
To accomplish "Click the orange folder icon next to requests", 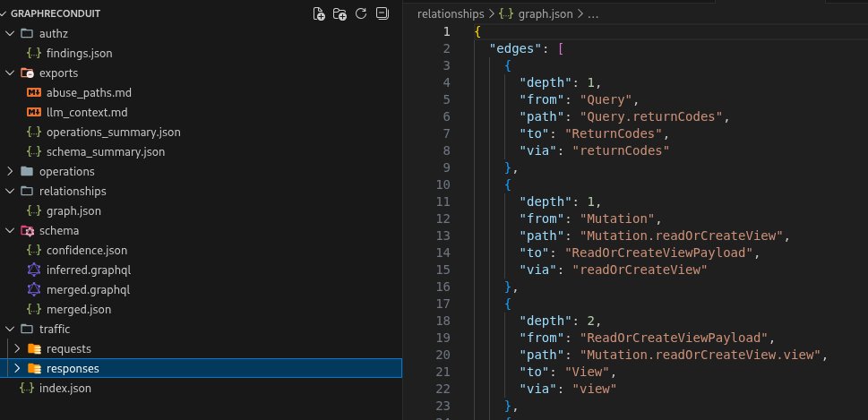I will click(x=34, y=348).
